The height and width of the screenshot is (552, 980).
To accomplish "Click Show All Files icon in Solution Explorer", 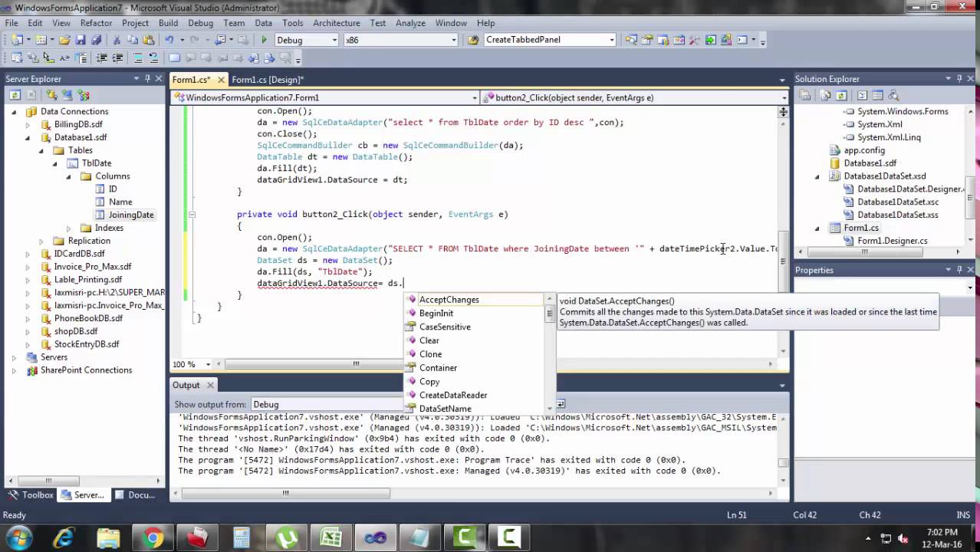I will click(825, 95).
